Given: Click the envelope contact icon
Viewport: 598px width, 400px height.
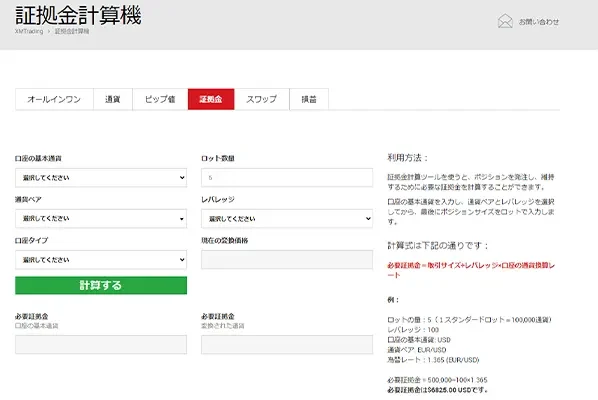Looking at the screenshot, I should point(505,21).
